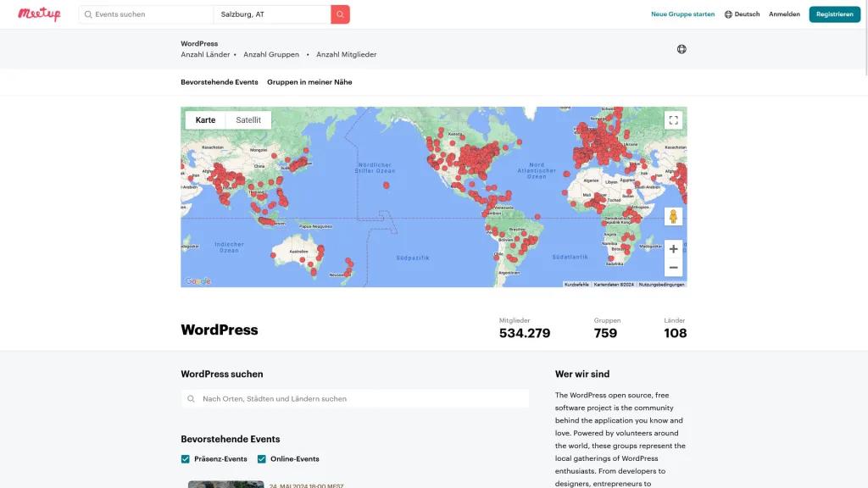This screenshot has width=868, height=488.
Task: Click the Meetup logo
Action: (x=39, y=14)
